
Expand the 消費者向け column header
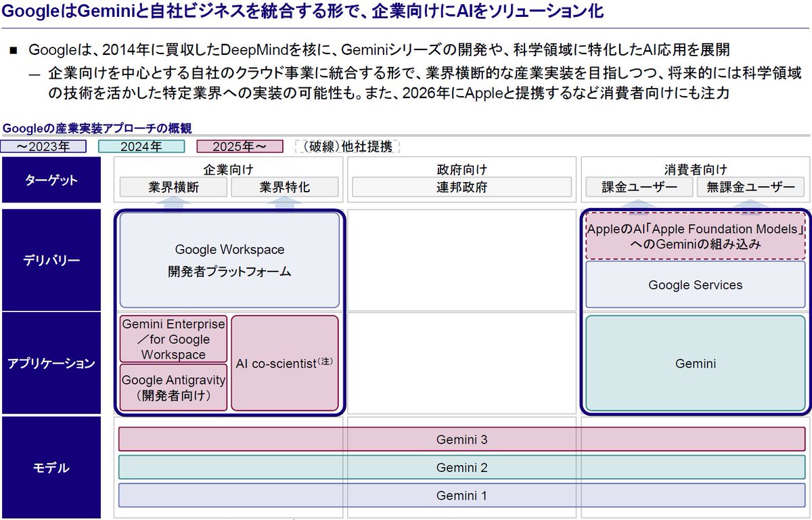(x=695, y=169)
